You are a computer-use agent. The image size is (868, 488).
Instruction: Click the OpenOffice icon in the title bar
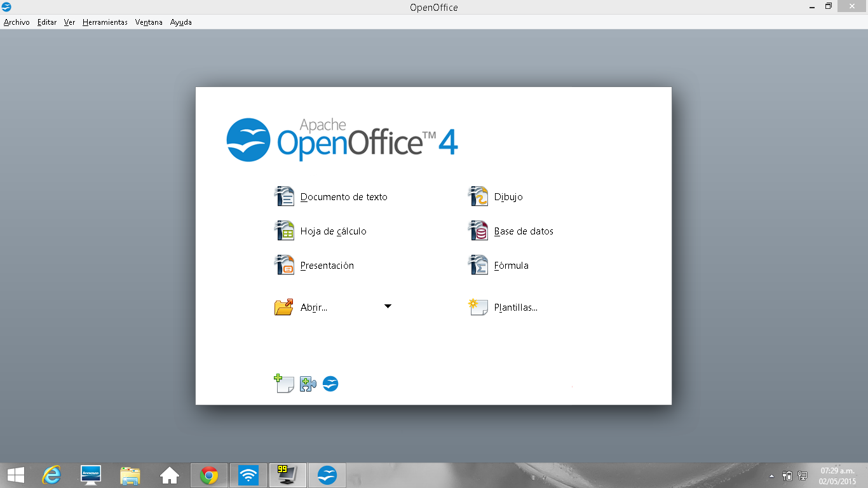tap(6, 7)
